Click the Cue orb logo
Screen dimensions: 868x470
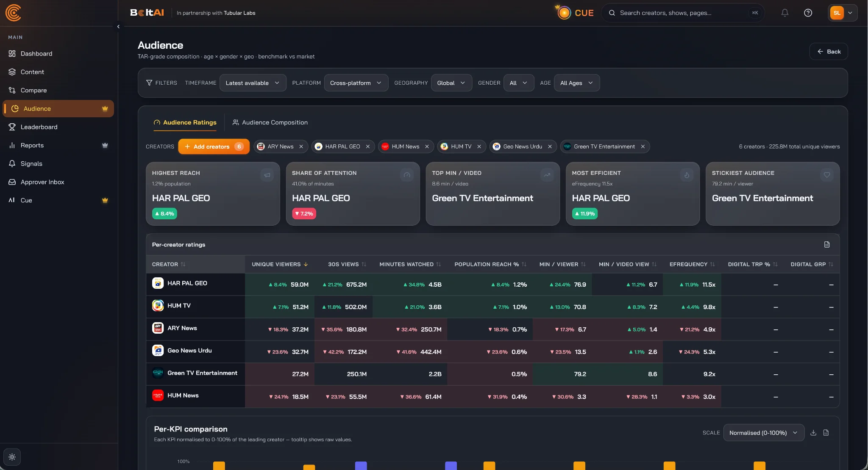[564, 13]
